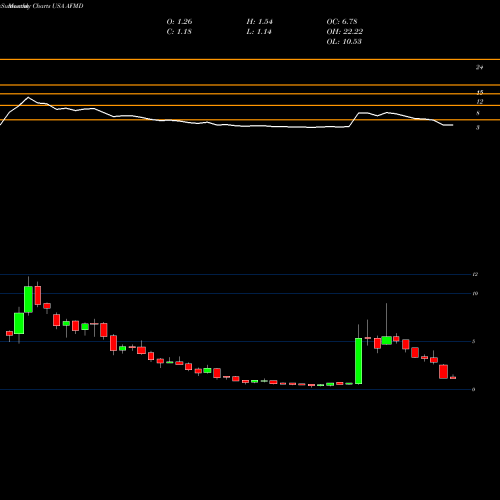Click the chart title ending in USA AFMD
Image resolution: width=500 pixels, height=500 pixels.
pos(42,6)
